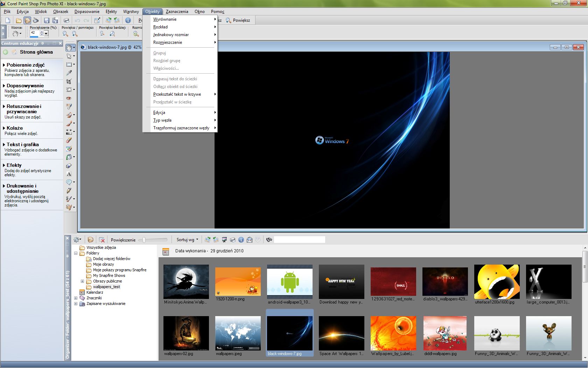This screenshot has width=588, height=368.
Task: Open the Jednakowy rozmiar submenu
Action: pyautogui.click(x=180, y=35)
